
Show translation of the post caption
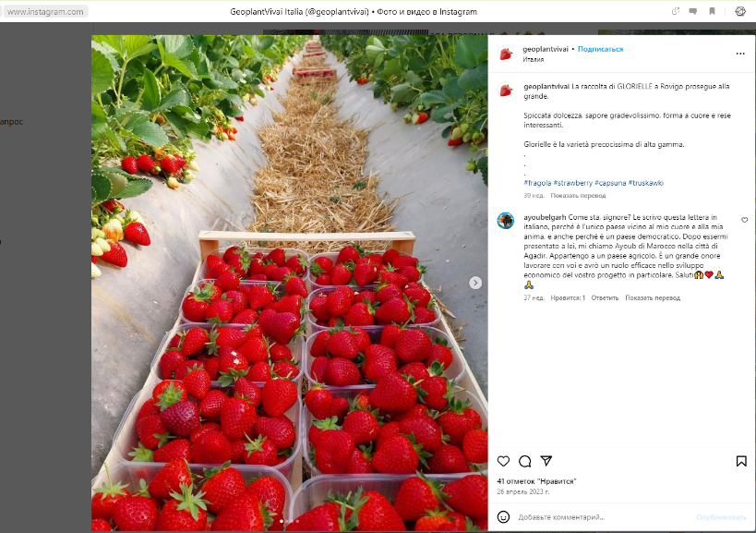pyautogui.click(x=578, y=195)
